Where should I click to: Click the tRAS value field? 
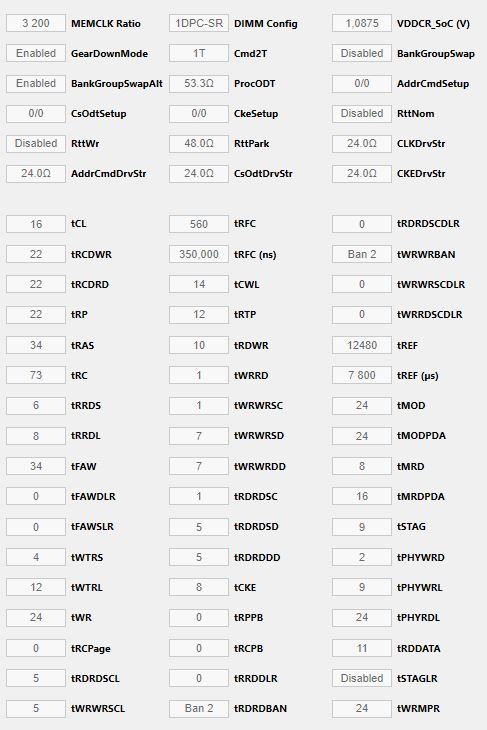point(36,345)
